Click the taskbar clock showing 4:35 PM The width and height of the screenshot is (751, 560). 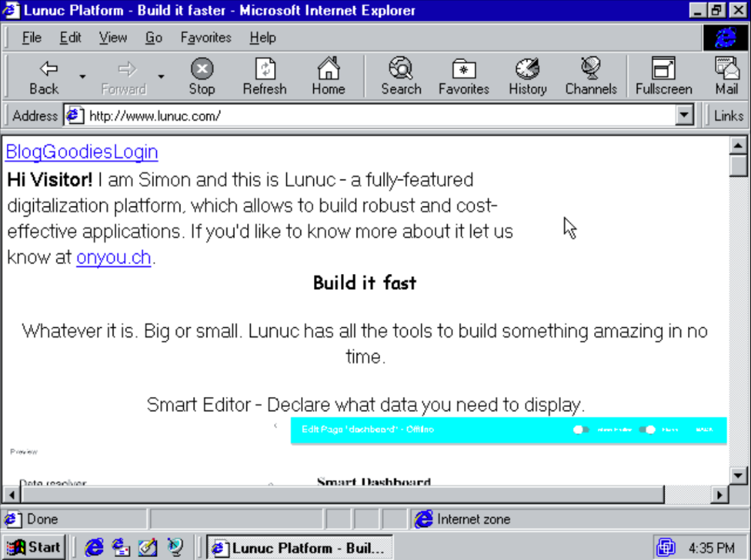pyautogui.click(x=711, y=547)
